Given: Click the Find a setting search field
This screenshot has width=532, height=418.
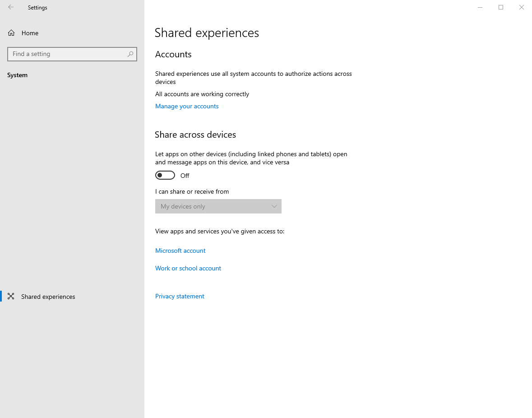Looking at the screenshot, I should pyautogui.click(x=68, y=54).
